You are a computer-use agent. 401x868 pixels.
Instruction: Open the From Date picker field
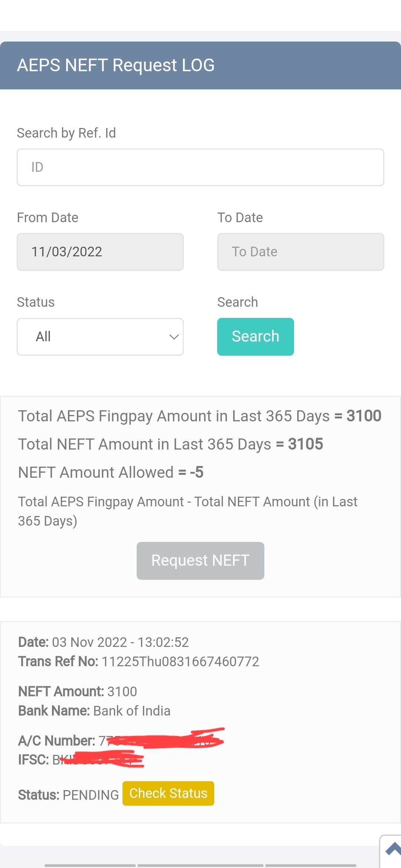click(100, 252)
